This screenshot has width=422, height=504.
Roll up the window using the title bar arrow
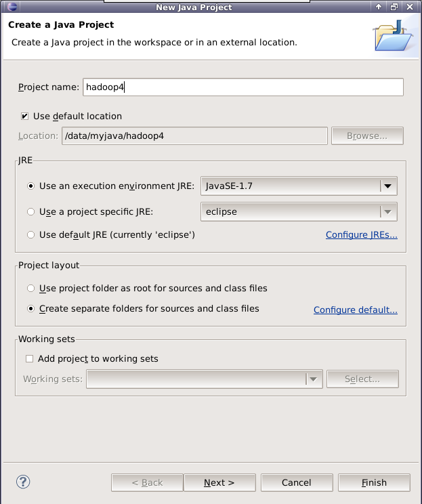[x=379, y=7]
